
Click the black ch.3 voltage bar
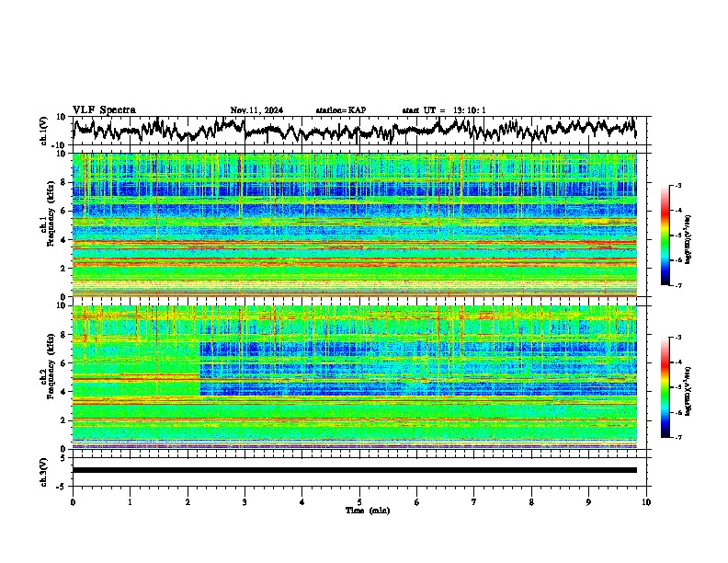click(355, 470)
